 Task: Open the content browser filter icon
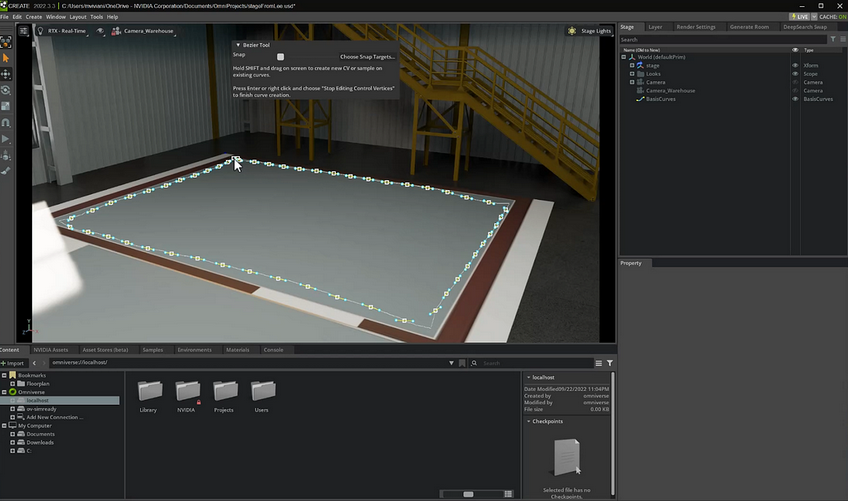[x=610, y=363]
